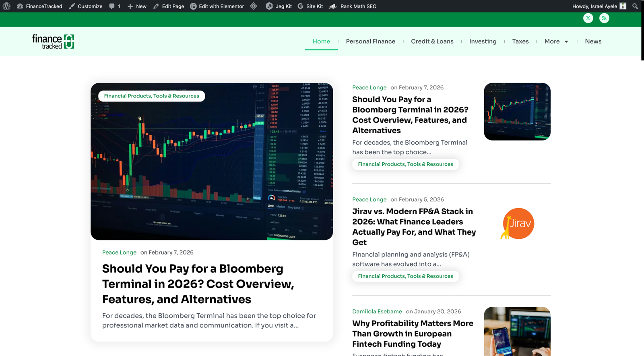Viewport: 644px width, 356px height.
Task: Open Damilola Esebame author link
Action: pyautogui.click(x=377, y=311)
